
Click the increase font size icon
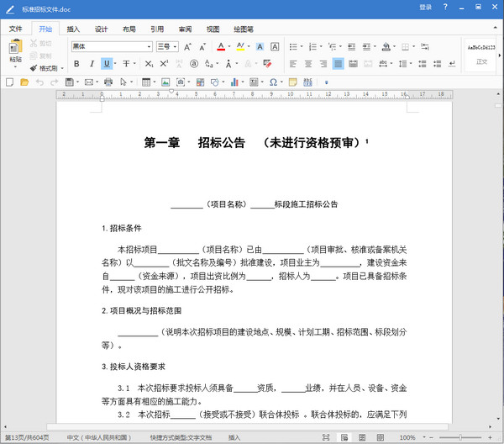pos(186,46)
